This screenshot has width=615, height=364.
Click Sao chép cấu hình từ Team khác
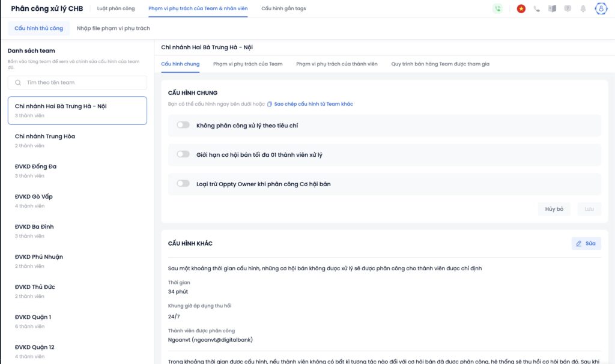click(313, 104)
